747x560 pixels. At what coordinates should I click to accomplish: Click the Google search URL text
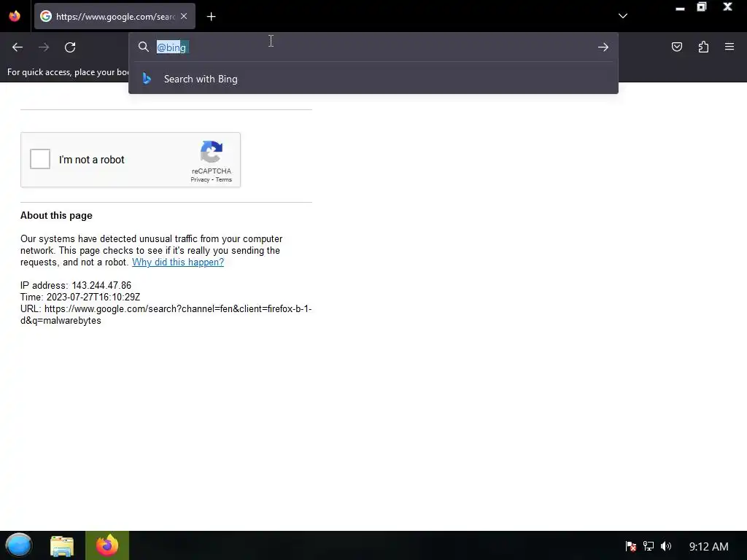[x=166, y=315]
